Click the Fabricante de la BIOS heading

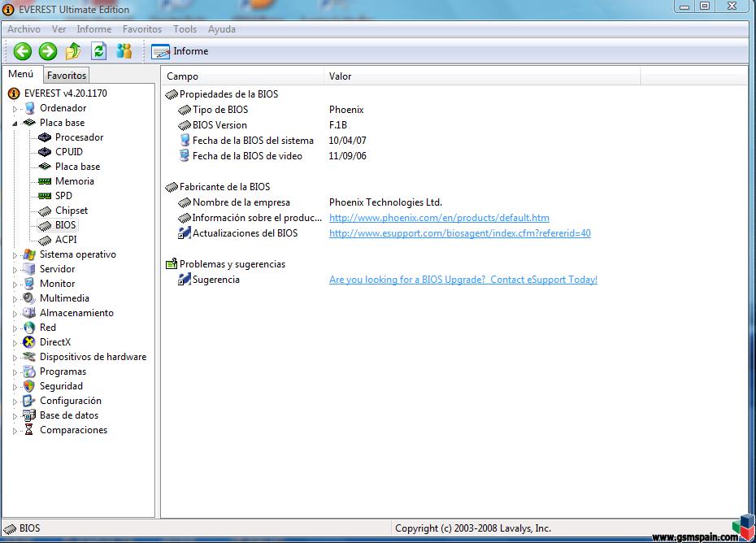[x=224, y=187]
